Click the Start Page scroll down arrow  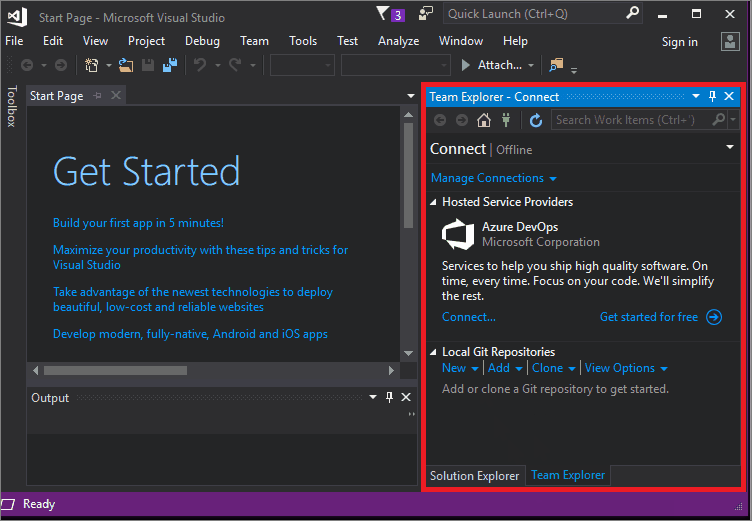point(409,354)
